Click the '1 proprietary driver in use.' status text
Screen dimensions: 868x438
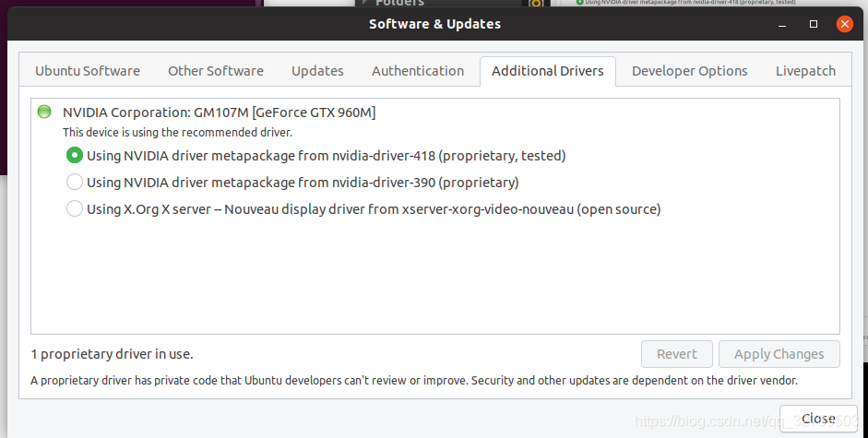(112, 354)
